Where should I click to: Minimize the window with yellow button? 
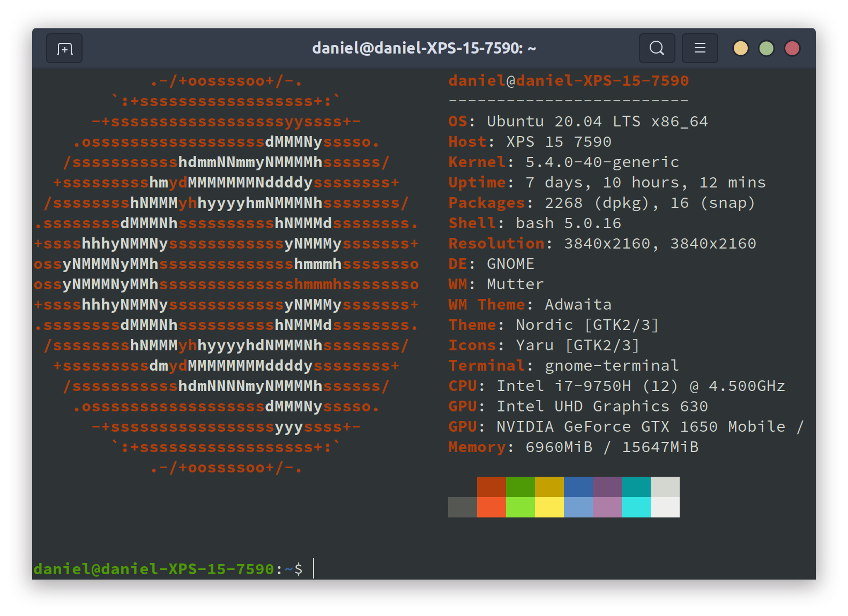point(740,48)
